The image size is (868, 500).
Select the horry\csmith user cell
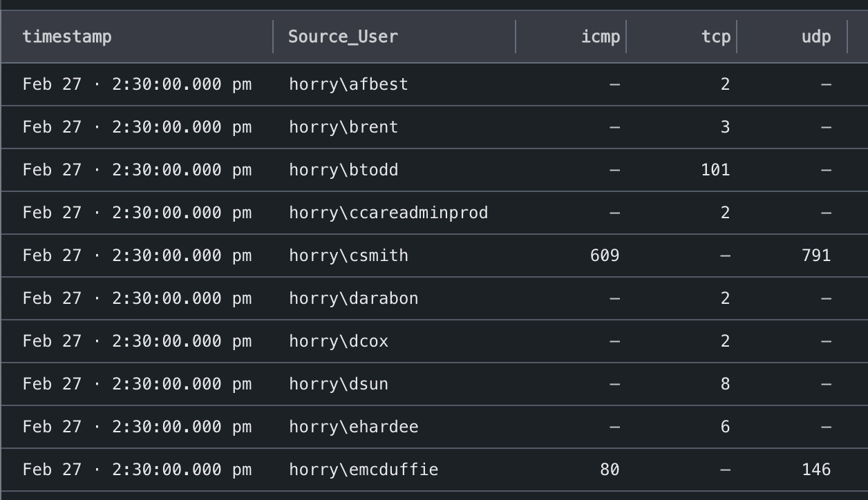348,256
